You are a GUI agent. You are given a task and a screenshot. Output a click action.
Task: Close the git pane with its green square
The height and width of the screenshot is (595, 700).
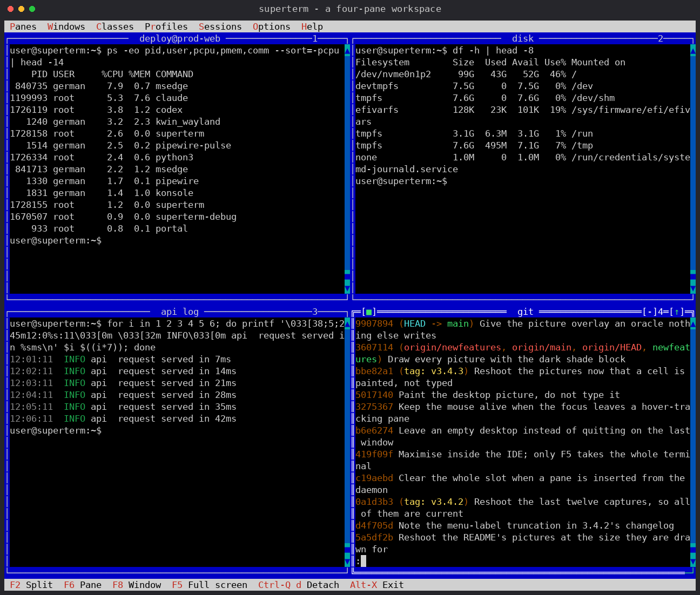369,312
